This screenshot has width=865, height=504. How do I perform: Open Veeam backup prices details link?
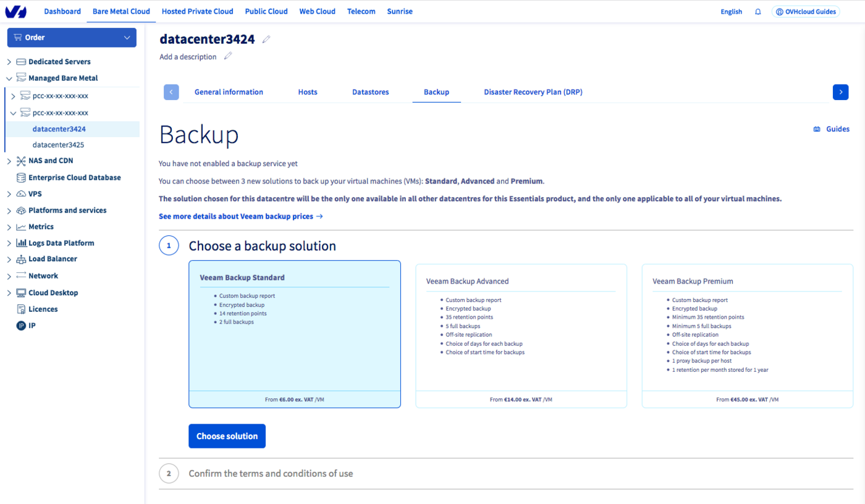pyautogui.click(x=240, y=216)
